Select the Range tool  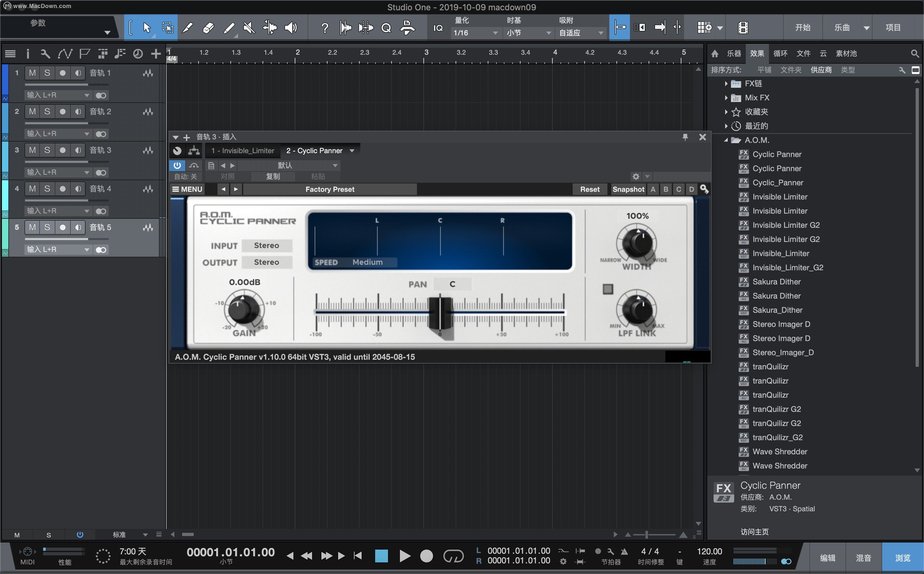coord(167,27)
